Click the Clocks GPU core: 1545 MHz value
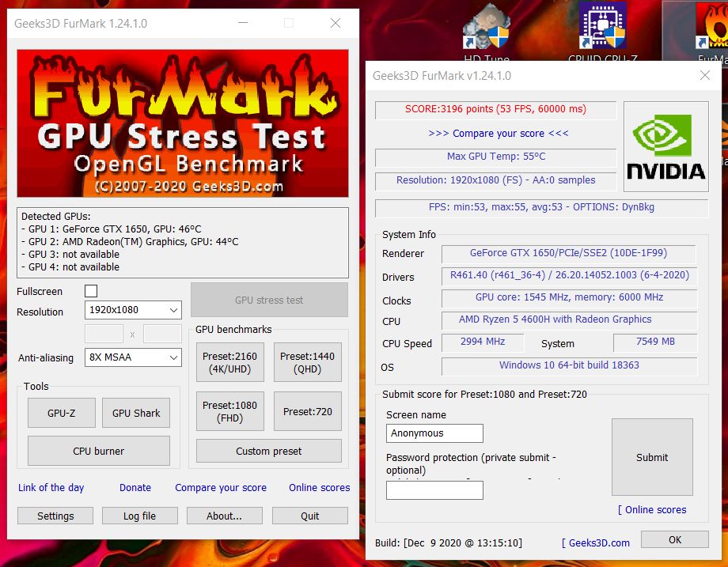 569,297
